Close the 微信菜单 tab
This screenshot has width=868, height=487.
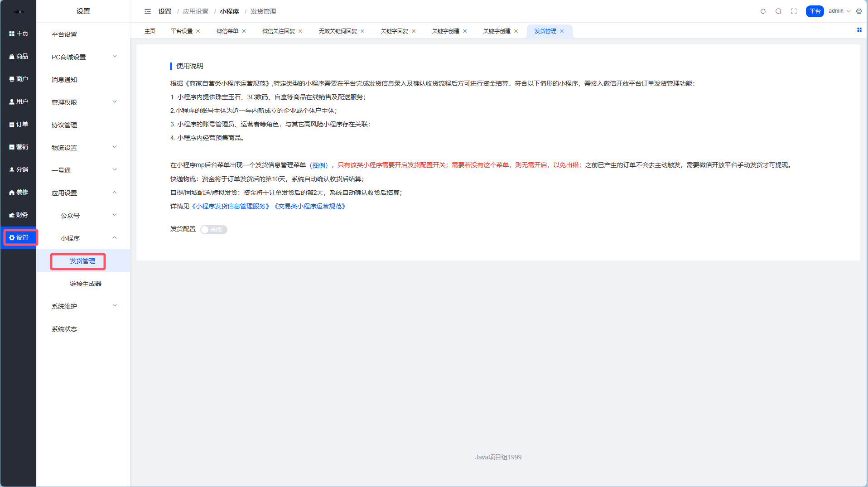(244, 31)
